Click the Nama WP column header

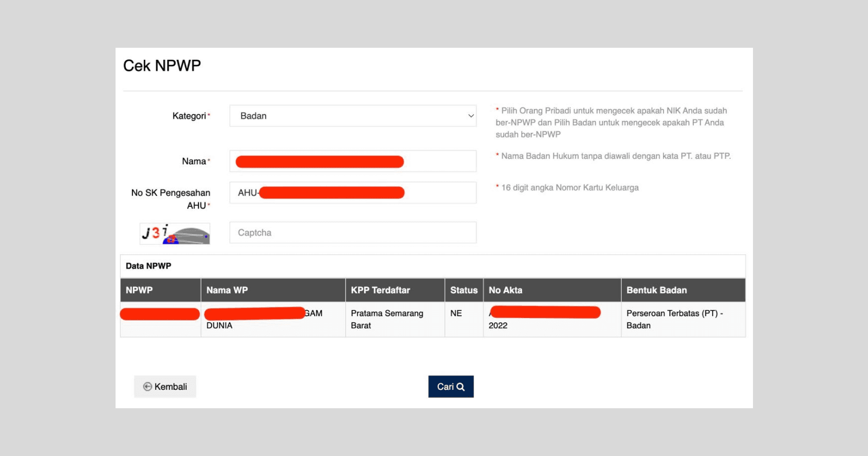[x=227, y=290]
